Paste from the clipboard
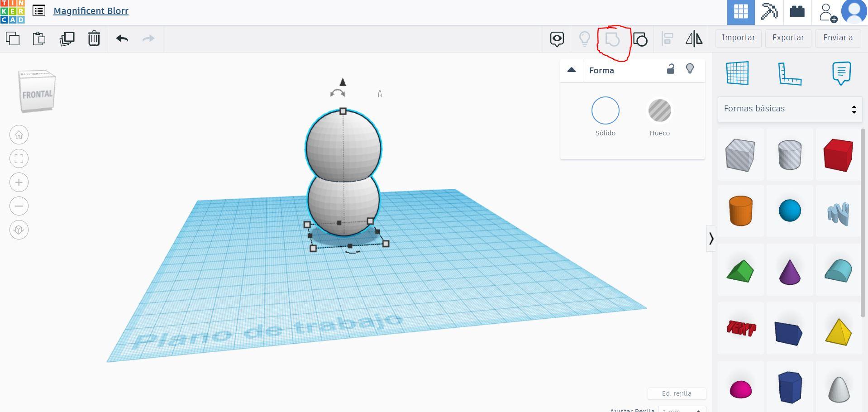Screen dimensions: 868x412 click(39, 38)
